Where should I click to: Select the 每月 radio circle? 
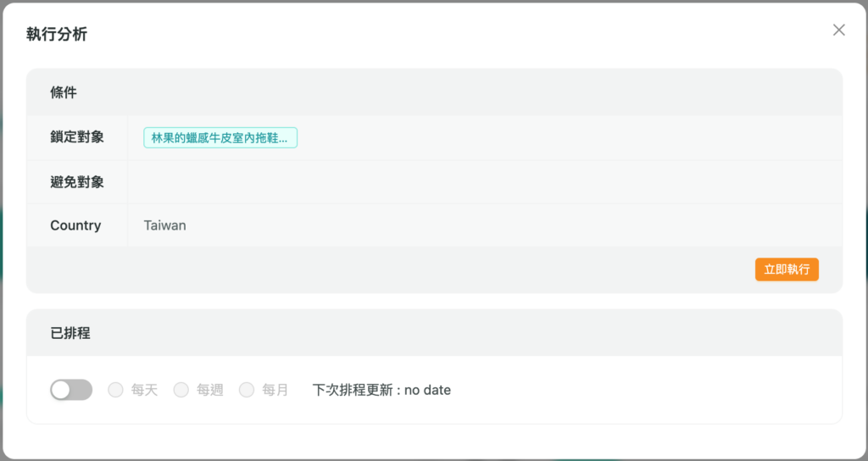pyautogui.click(x=247, y=390)
